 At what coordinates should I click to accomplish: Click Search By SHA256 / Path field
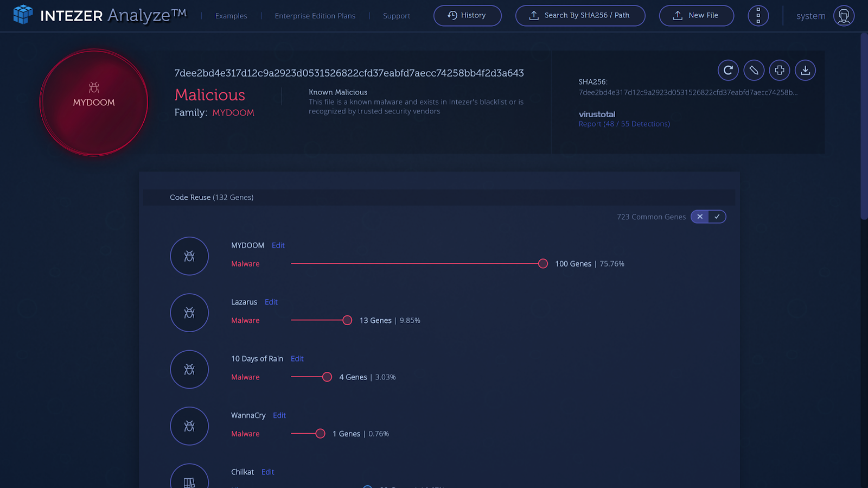click(580, 16)
